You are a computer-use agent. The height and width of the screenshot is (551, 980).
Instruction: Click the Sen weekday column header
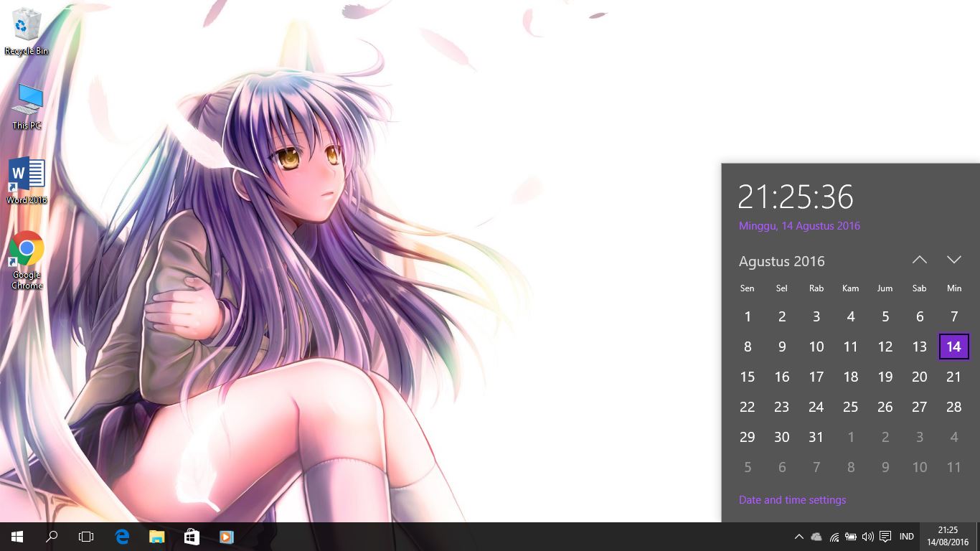coord(748,288)
